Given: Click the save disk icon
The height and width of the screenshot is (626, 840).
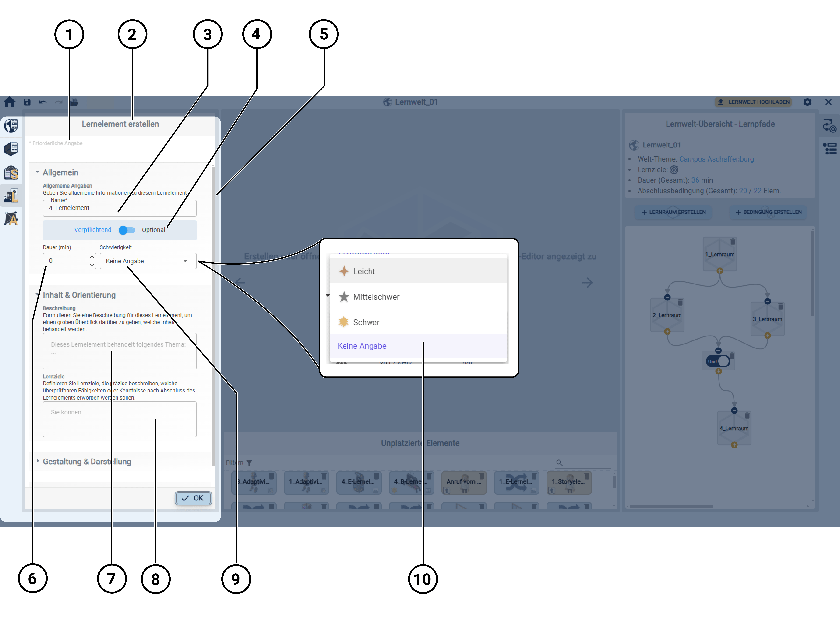Looking at the screenshot, I should coord(27,102).
